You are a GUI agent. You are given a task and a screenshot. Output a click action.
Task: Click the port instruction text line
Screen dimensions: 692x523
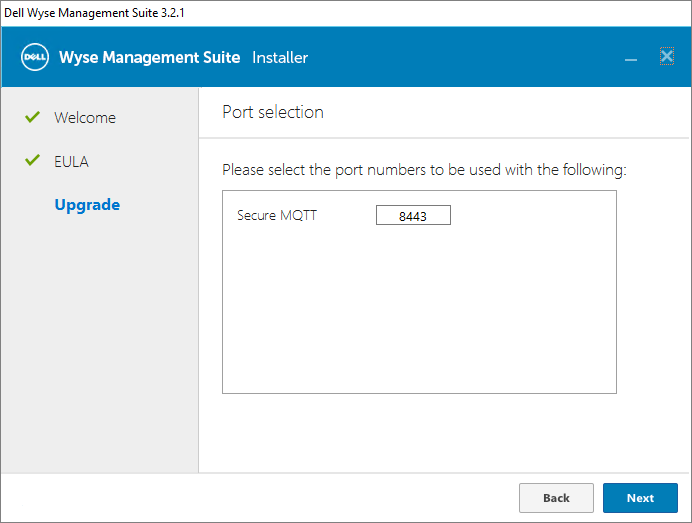coord(424,170)
